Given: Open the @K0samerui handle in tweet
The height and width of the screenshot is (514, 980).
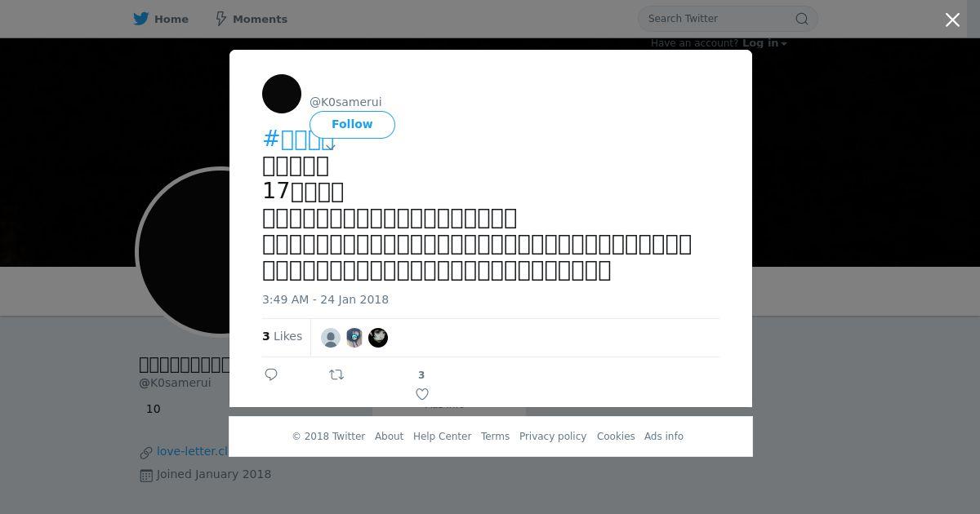Looking at the screenshot, I should 345,102.
